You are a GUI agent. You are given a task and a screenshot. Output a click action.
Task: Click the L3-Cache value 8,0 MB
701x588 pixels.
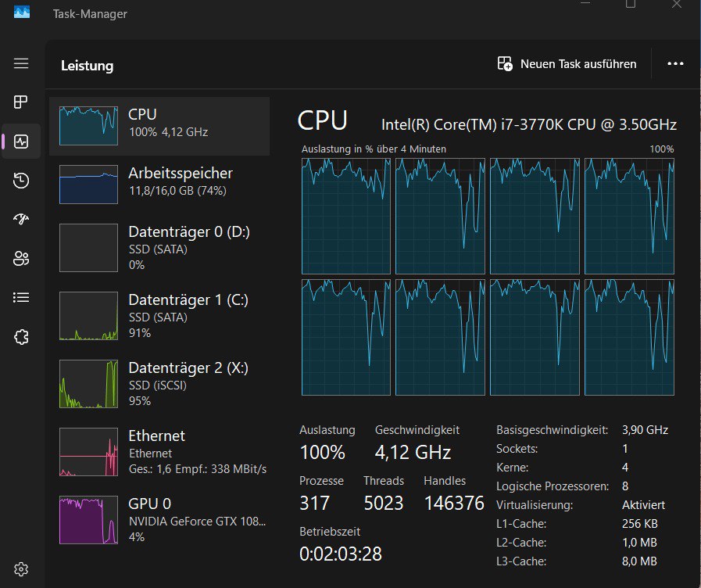pyautogui.click(x=640, y=561)
